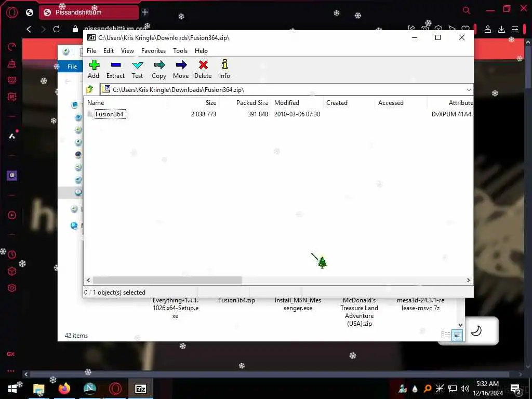Viewport: 532px width, 399px height.
Task: Open the 7-Zip File menu
Action: pyautogui.click(x=91, y=51)
